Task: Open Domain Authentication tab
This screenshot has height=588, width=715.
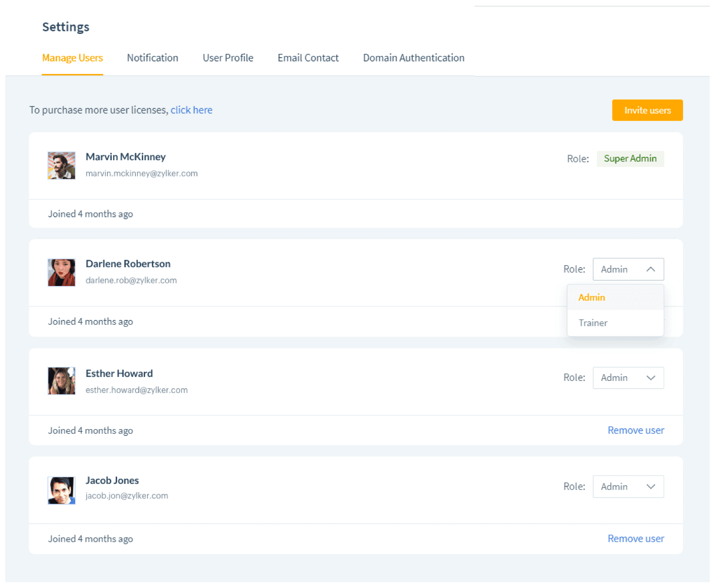Action: point(414,58)
